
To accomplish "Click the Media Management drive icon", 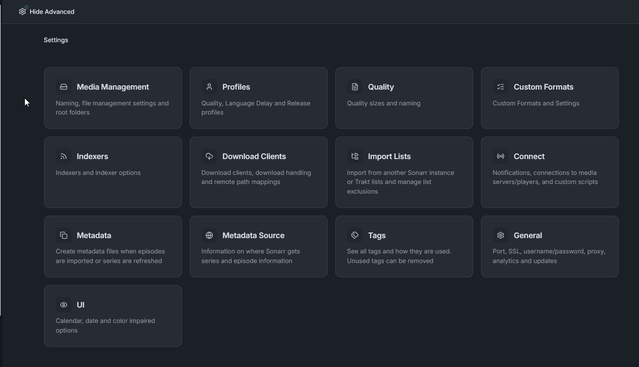I will tap(64, 87).
